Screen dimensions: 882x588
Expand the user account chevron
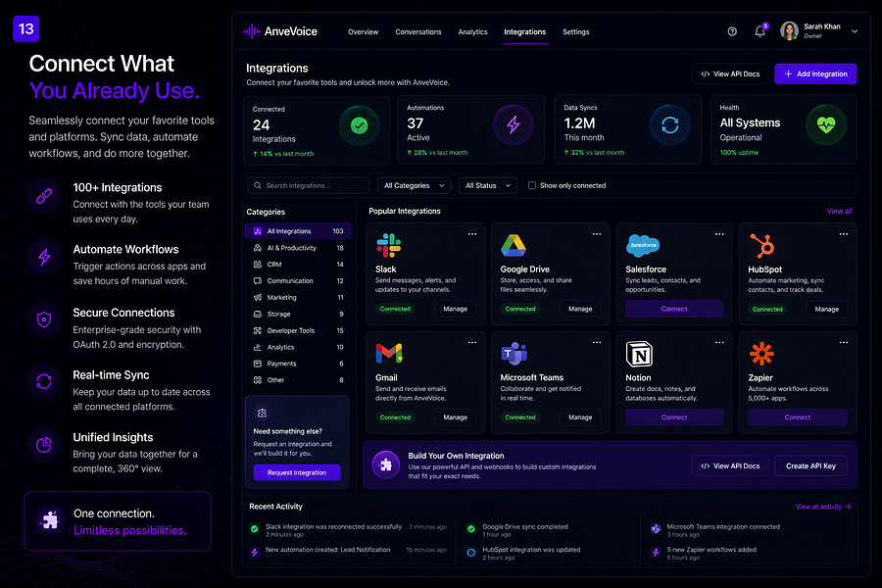tap(855, 31)
